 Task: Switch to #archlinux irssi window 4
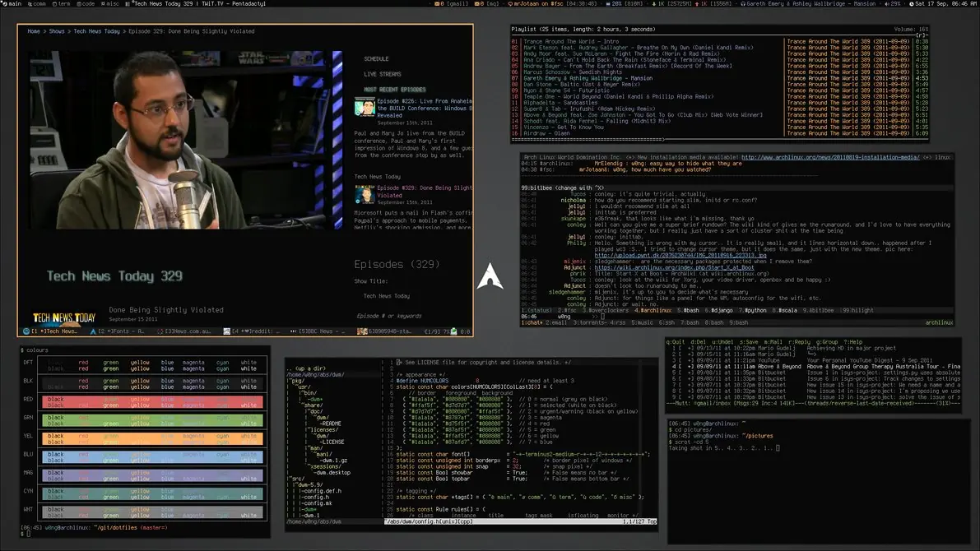(654, 311)
